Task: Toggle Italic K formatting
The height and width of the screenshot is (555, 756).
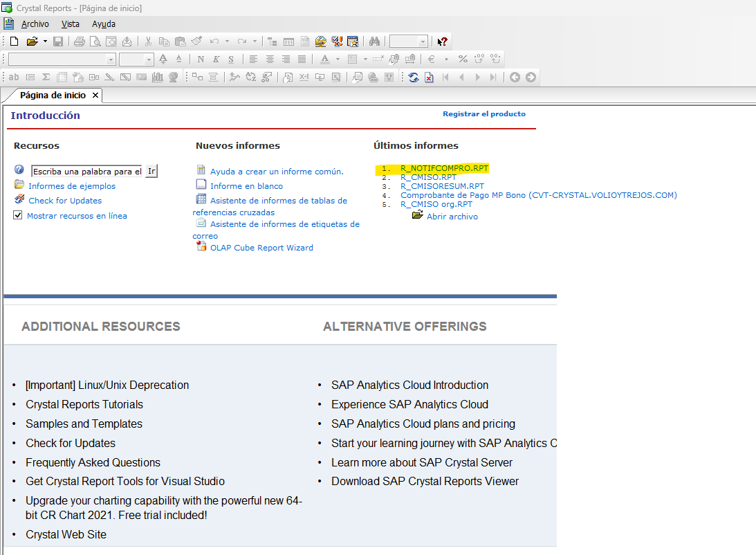Action: click(216, 59)
